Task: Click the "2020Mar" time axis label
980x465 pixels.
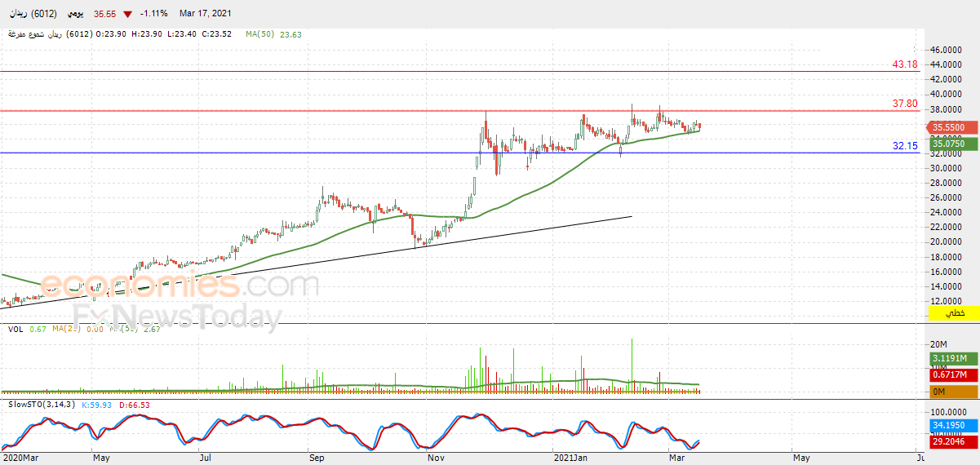Action: (19, 458)
